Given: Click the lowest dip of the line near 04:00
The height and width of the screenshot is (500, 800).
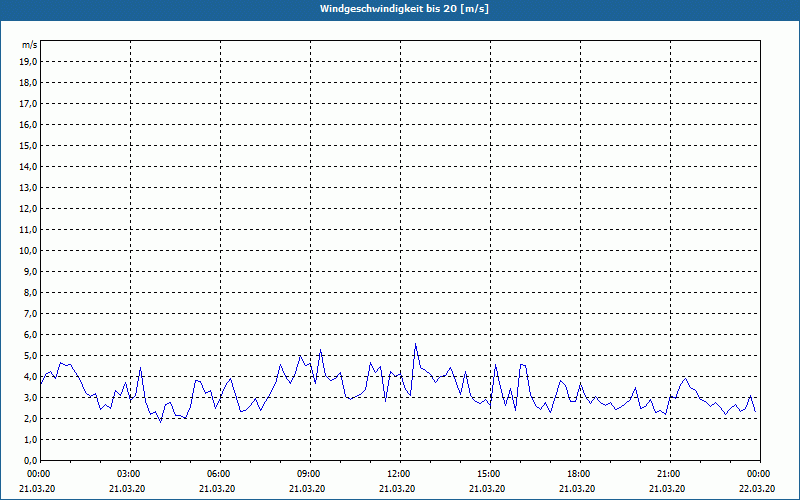Looking at the screenshot, I should pyautogui.click(x=160, y=422).
